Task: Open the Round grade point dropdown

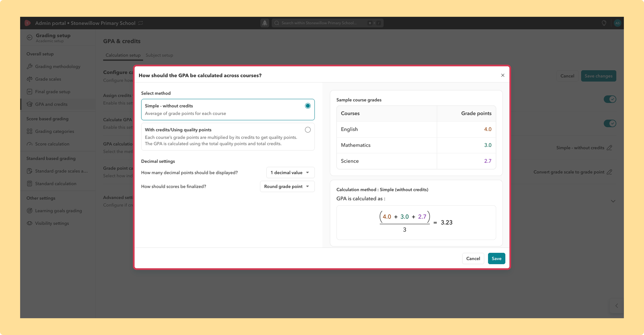Action: point(287,186)
